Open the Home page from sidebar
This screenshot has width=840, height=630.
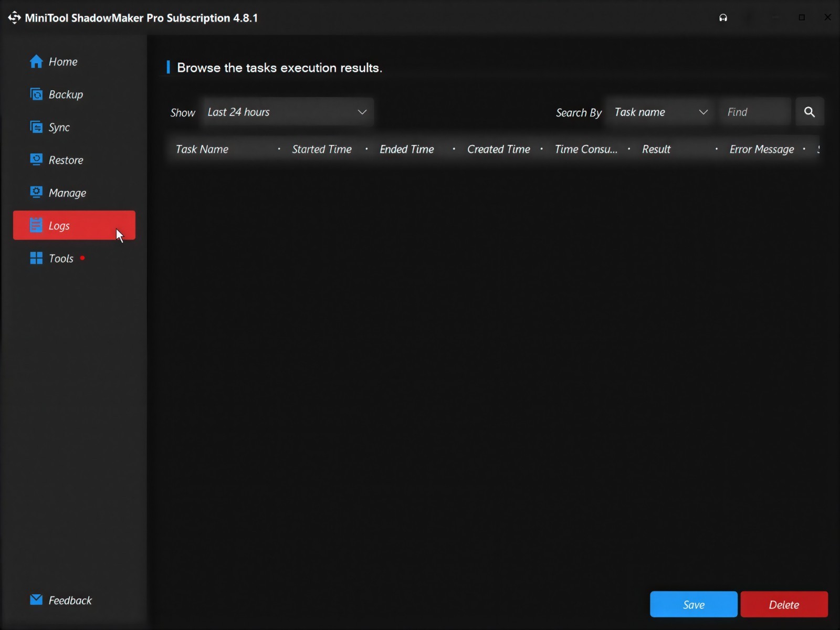(x=74, y=61)
